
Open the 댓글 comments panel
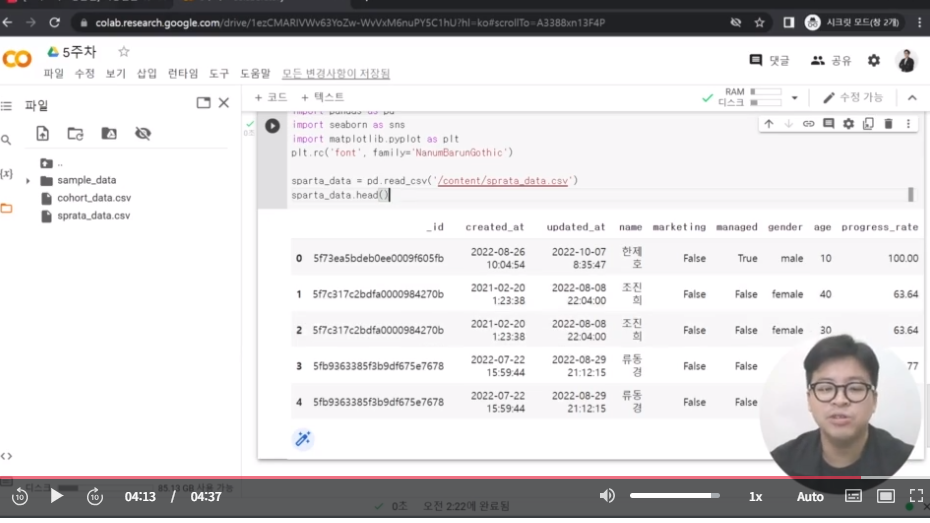769,60
